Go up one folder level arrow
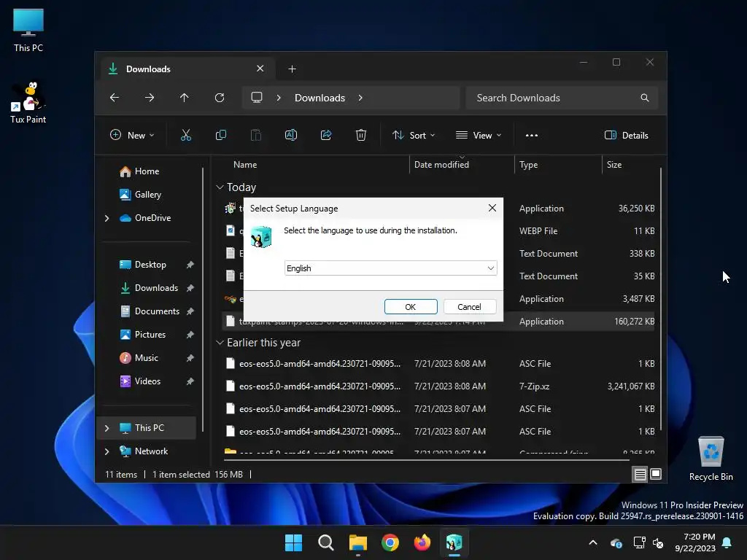This screenshot has width=747, height=560. tap(185, 98)
